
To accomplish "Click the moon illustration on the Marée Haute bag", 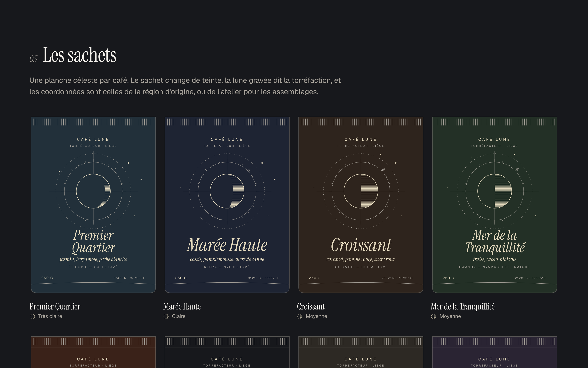I will pyautogui.click(x=227, y=191).
